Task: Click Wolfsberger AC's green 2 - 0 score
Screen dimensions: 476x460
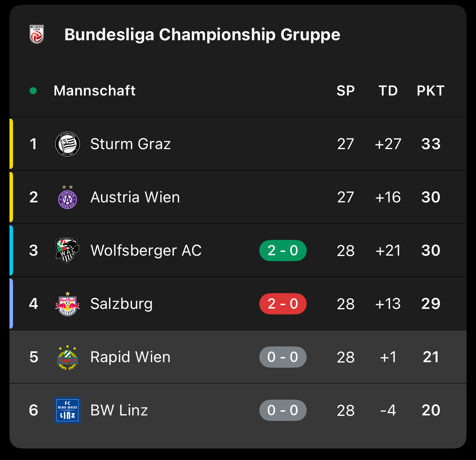Action: [283, 251]
